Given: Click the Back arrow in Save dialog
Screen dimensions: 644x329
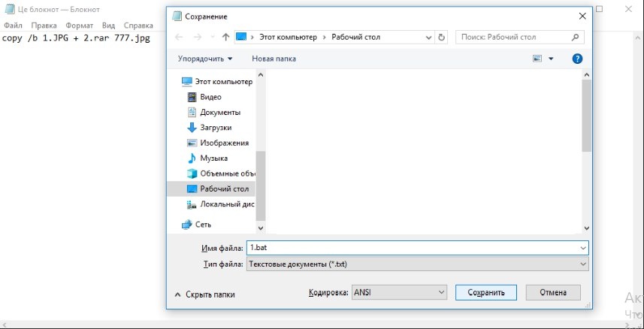Looking at the screenshot, I should (x=179, y=37).
